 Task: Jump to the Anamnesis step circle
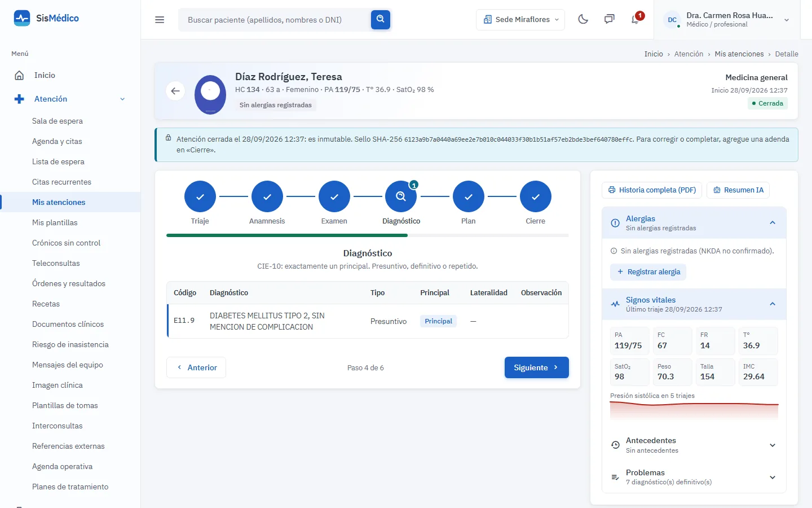267,196
